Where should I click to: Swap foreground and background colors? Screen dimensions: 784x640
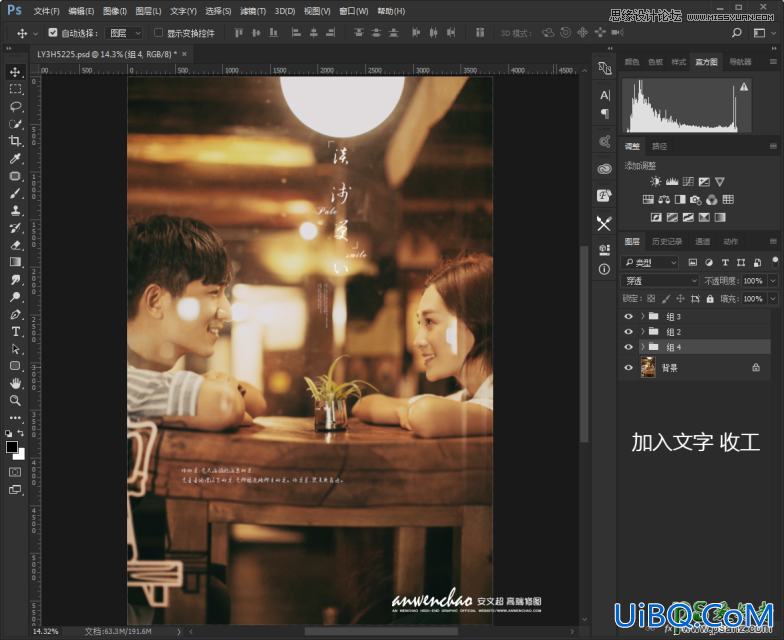(x=20, y=433)
